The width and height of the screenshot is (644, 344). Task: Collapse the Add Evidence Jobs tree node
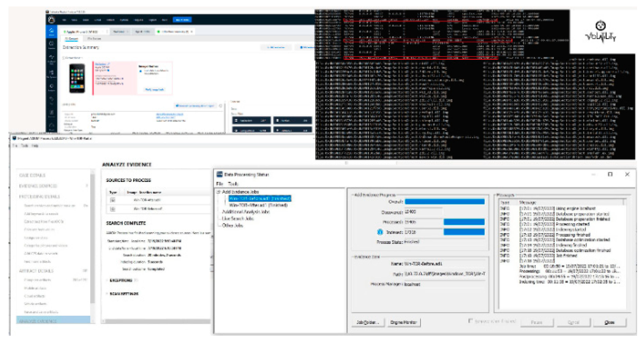tap(218, 192)
